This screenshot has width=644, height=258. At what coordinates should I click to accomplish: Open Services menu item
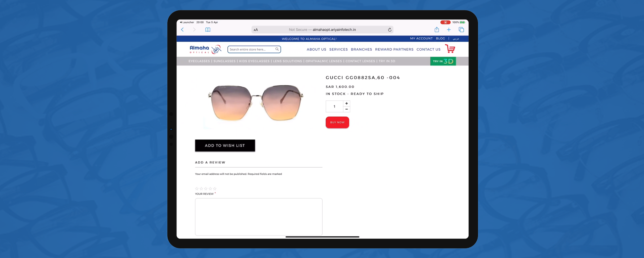coord(338,49)
